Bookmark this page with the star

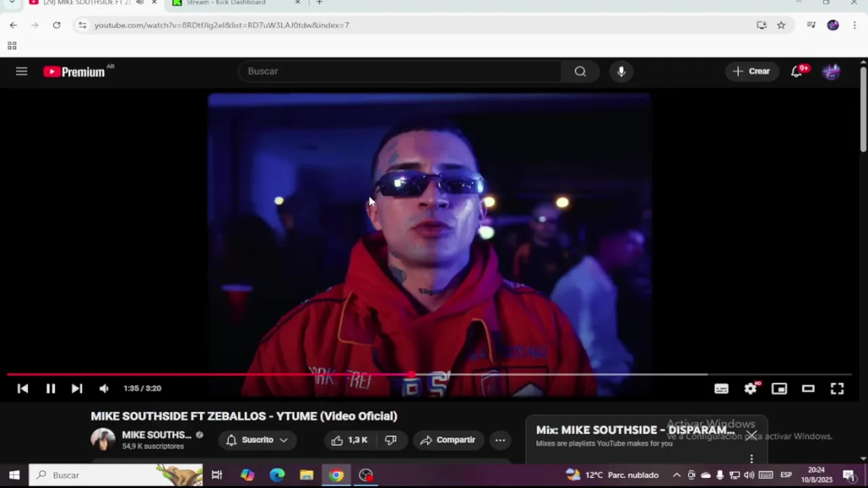point(781,25)
